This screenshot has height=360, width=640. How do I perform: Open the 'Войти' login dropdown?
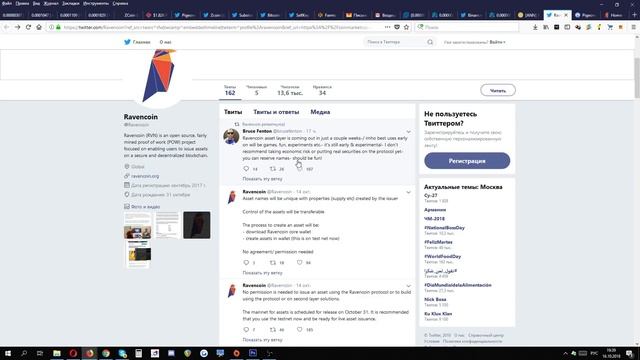(498, 42)
